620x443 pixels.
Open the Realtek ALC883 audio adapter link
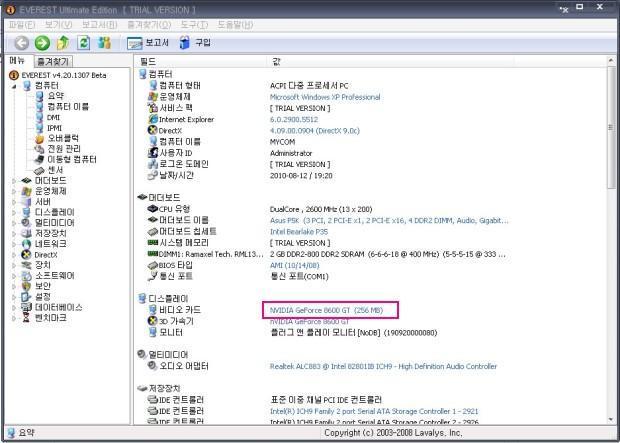click(x=383, y=367)
